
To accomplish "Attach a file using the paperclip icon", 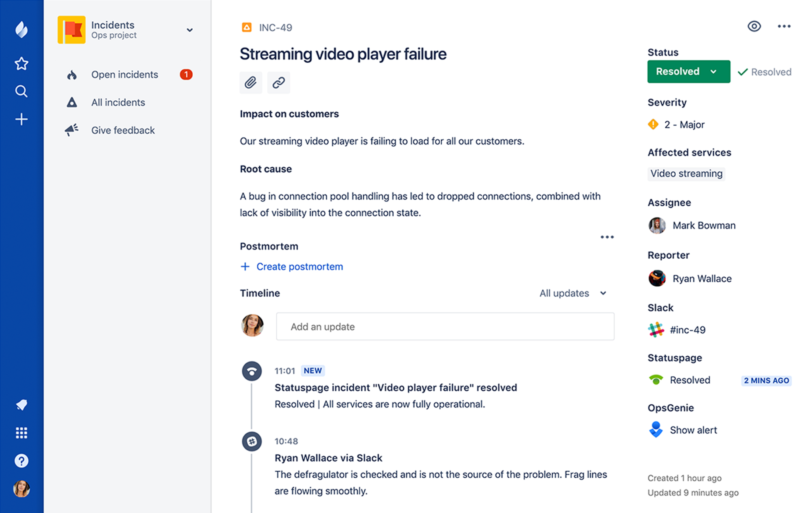I will coord(251,83).
